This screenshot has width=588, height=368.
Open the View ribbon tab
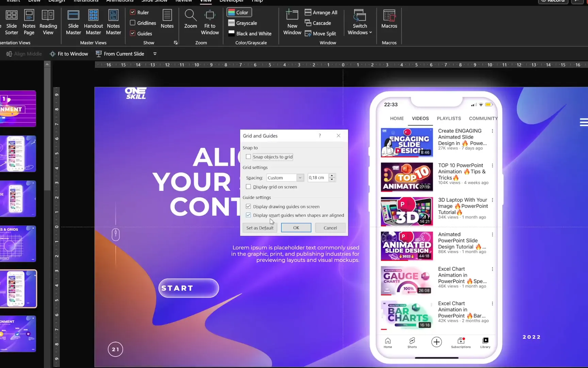[206, 1]
